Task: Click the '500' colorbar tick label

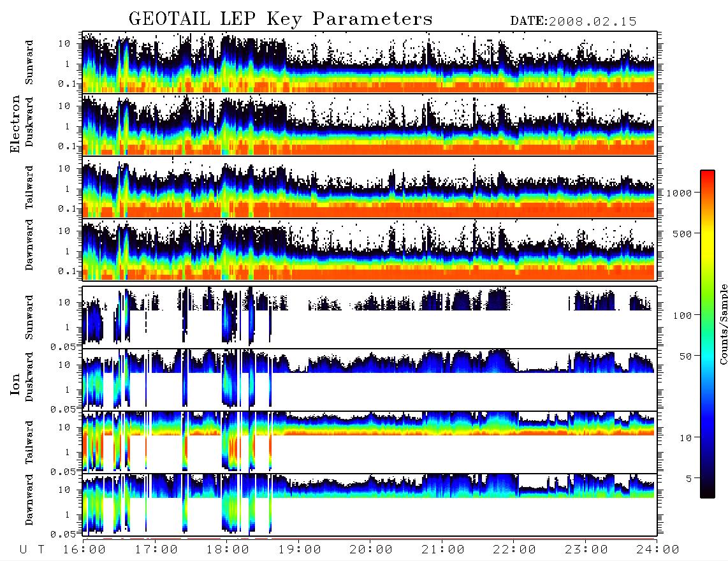Action: 683,233
